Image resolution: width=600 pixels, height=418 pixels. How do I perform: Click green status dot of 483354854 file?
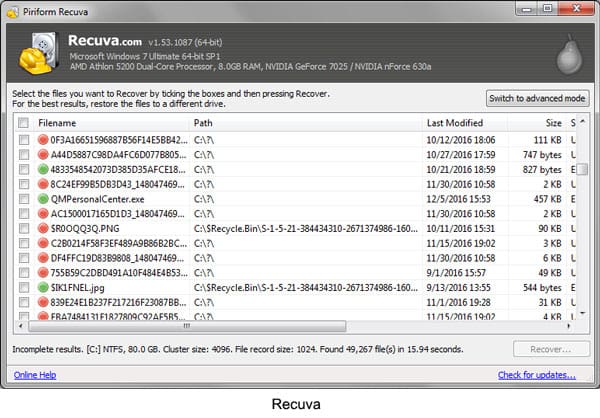pyautogui.click(x=43, y=170)
